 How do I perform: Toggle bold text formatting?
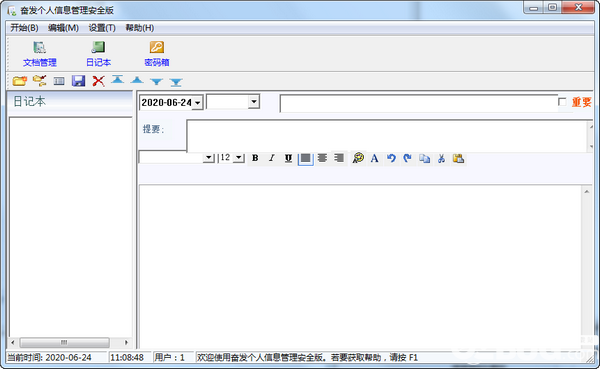point(255,158)
